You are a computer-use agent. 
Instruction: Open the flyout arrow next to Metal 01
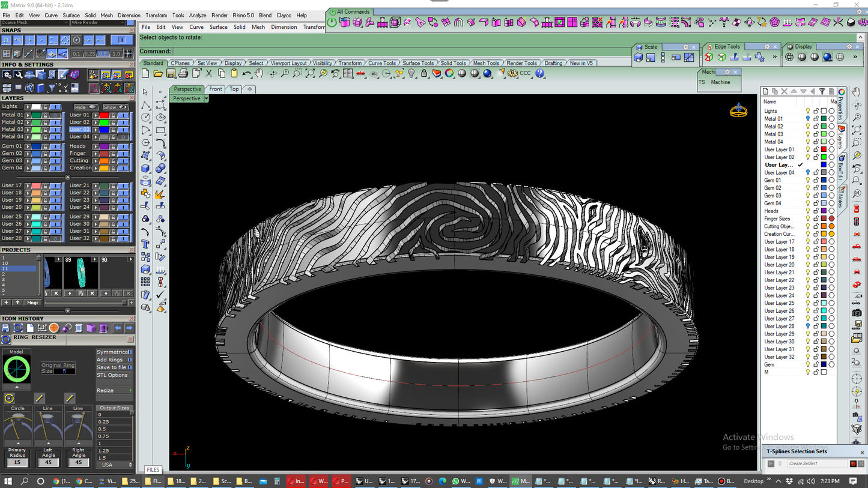point(26,115)
